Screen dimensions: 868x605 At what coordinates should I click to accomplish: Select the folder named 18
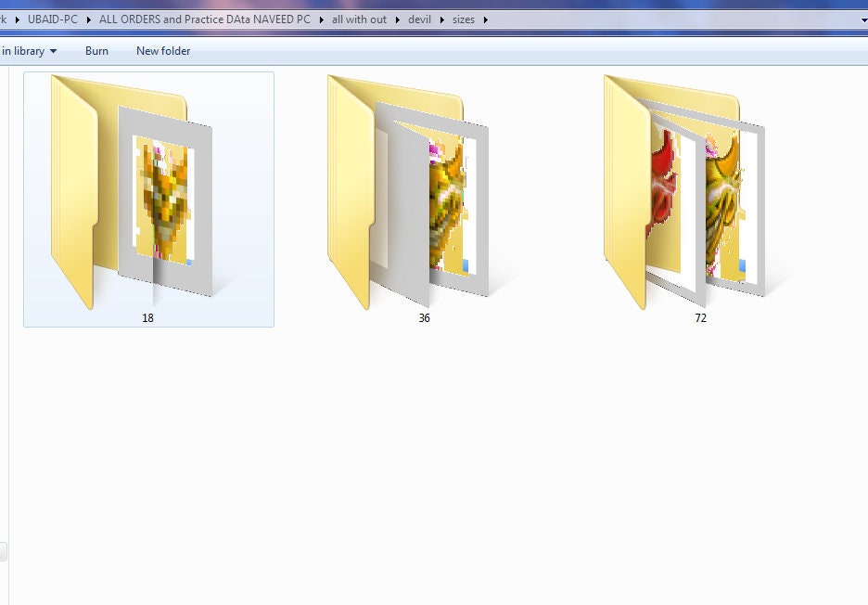pyautogui.click(x=148, y=200)
